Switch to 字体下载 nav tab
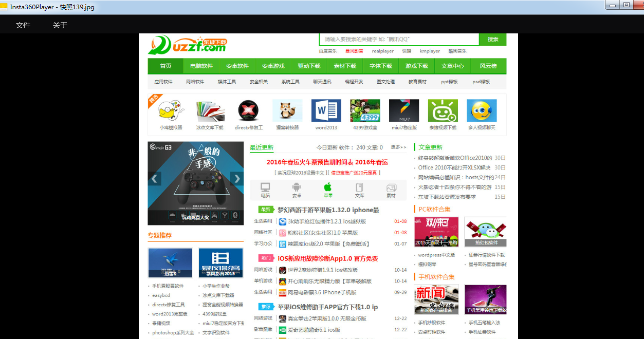The image size is (644, 339). [381, 66]
